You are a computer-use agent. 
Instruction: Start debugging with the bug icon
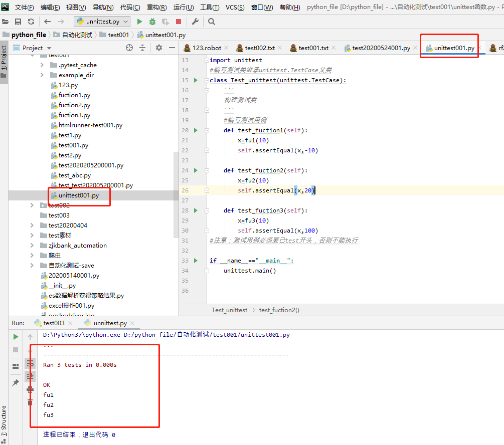click(x=152, y=22)
